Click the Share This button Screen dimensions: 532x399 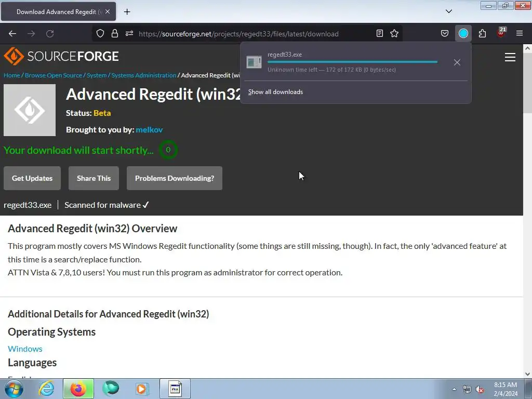(x=94, y=178)
